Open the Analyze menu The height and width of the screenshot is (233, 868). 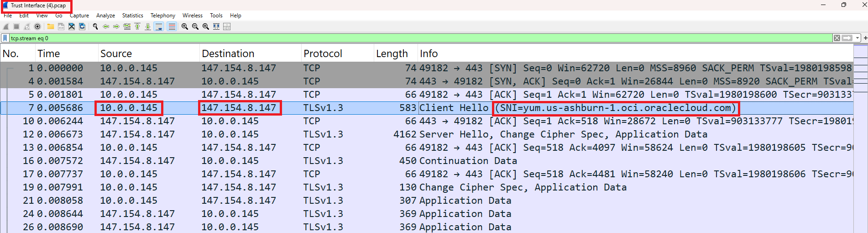[105, 16]
